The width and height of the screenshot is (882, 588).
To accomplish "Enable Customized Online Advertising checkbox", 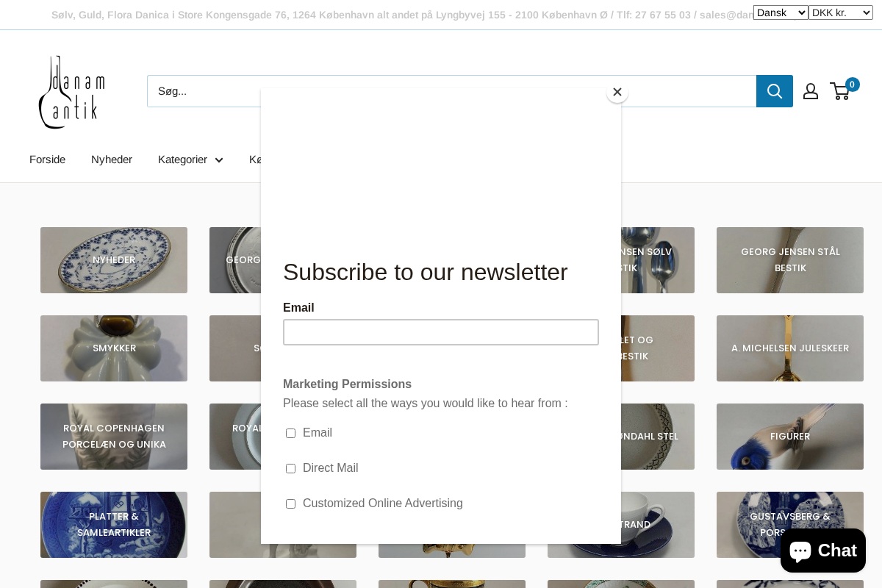I will coord(290,503).
